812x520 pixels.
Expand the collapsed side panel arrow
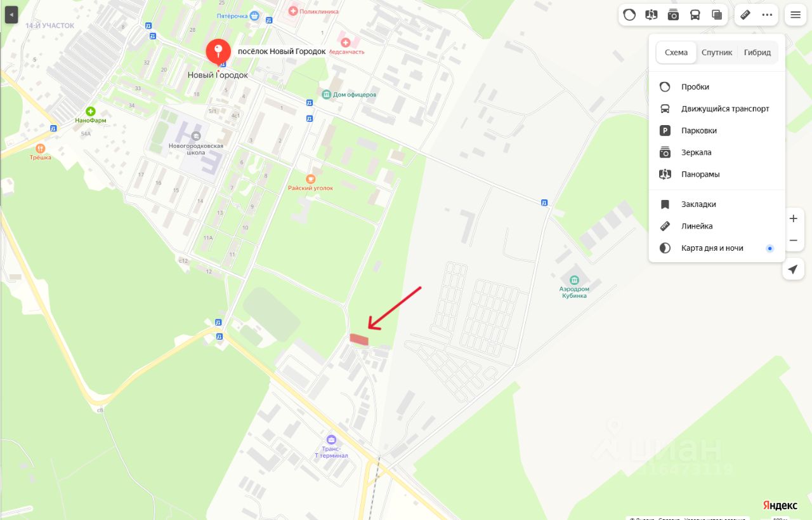tap(11, 14)
